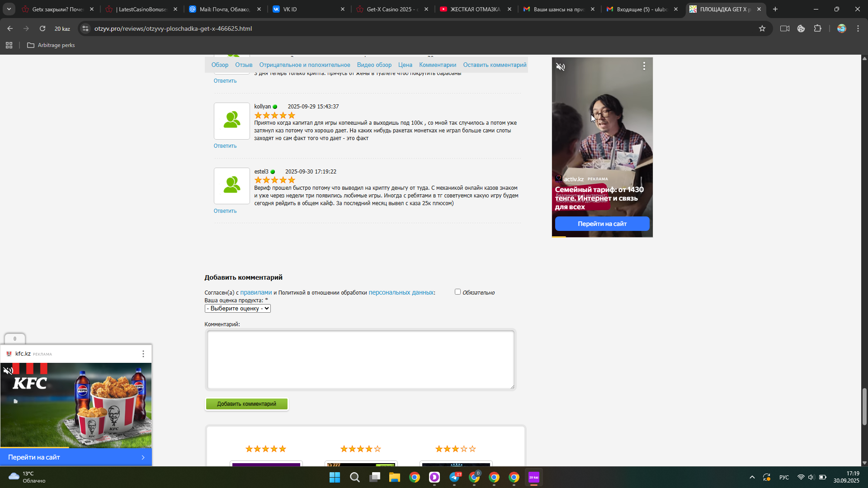Click estel3's user avatar

pos(232,186)
